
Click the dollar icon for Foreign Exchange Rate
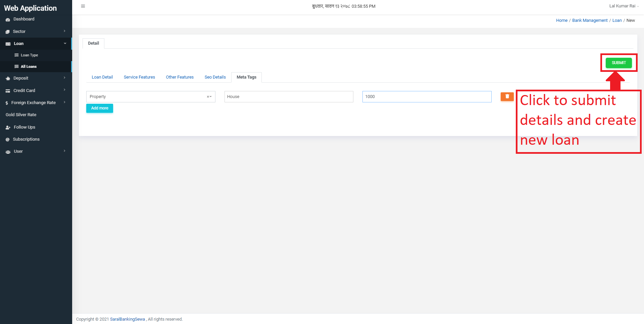tap(7, 103)
